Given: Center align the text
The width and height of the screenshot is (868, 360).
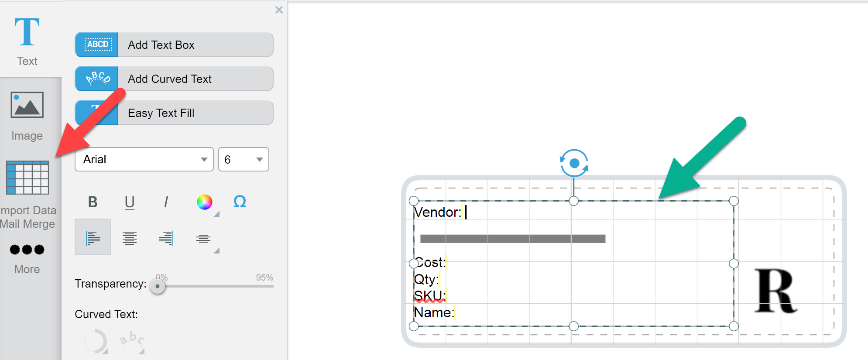Looking at the screenshot, I should pyautogui.click(x=130, y=238).
